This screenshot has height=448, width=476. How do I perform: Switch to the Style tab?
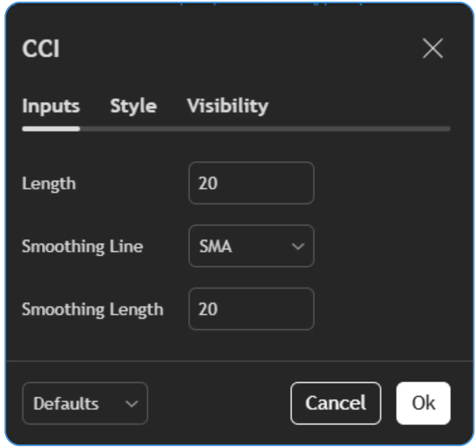[133, 106]
